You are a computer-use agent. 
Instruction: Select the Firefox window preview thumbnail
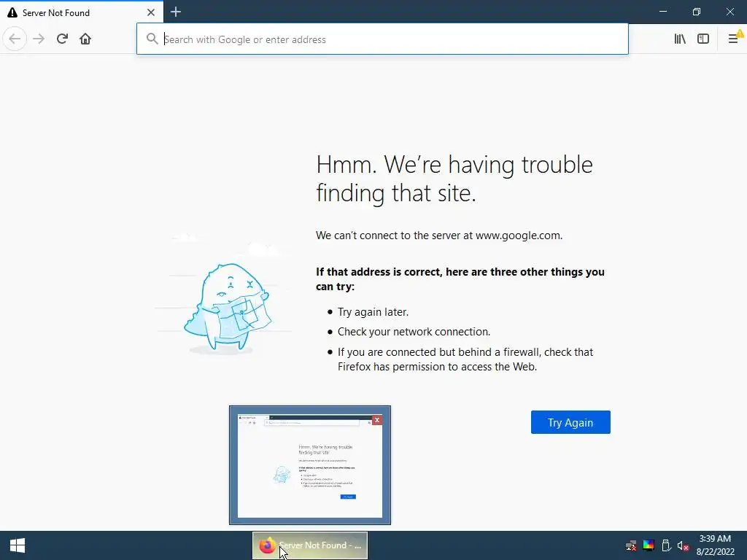[x=309, y=465]
